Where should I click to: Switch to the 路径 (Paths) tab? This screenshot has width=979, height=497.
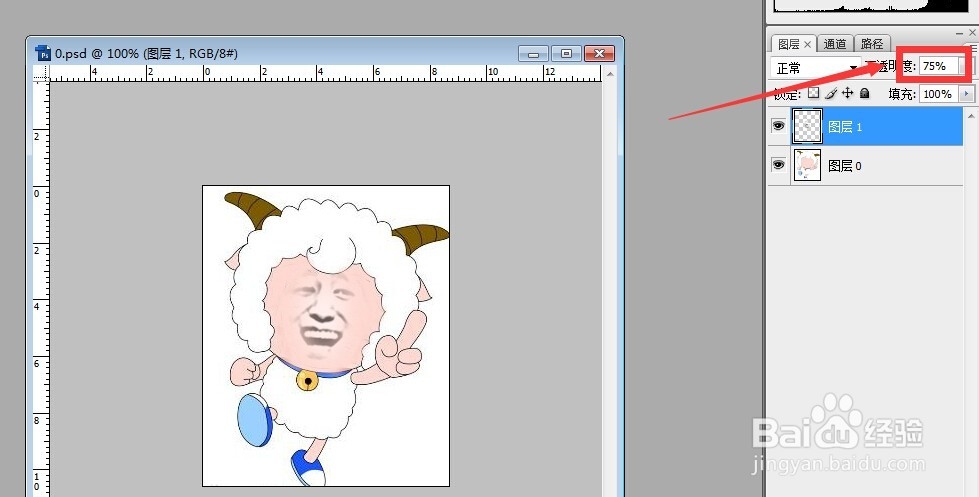[x=872, y=44]
